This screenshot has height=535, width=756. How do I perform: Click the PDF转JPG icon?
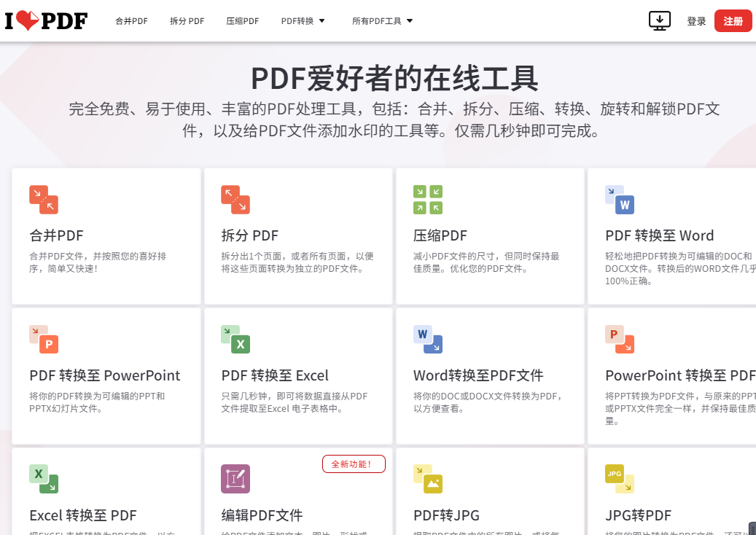428,479
